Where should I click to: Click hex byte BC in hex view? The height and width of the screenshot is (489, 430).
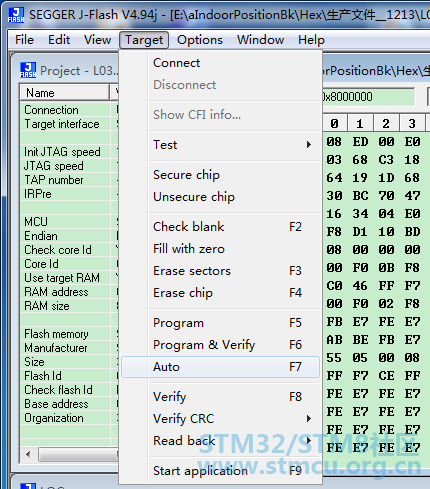pyautogui.click(x=360, y=196)
